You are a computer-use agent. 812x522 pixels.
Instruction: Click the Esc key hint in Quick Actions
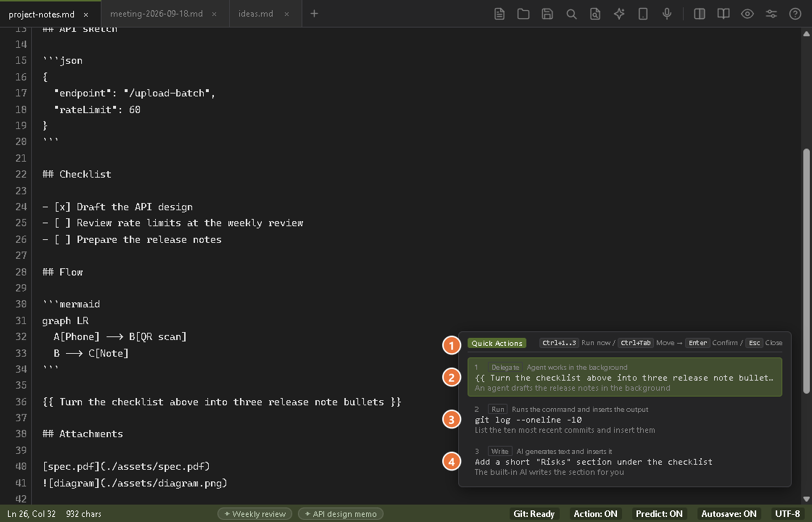(755, 343)
